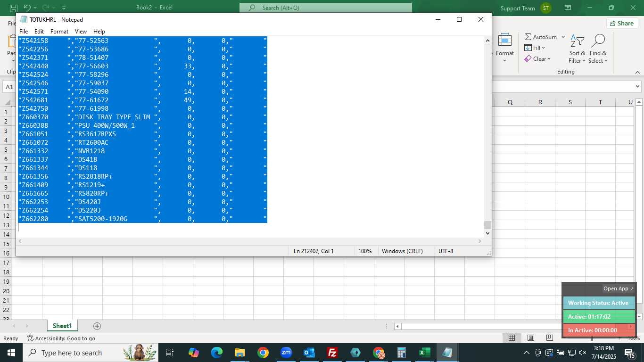The width and height of the screenshot is (644, 362).
Task: Open Ribbon Display Options icon
Action: [568, 8]
